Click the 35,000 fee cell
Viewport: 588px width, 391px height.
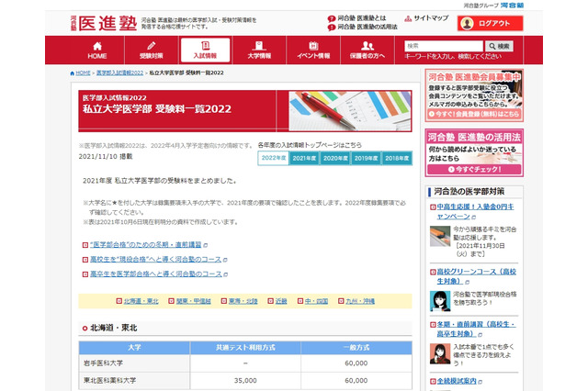click(245, 381)
